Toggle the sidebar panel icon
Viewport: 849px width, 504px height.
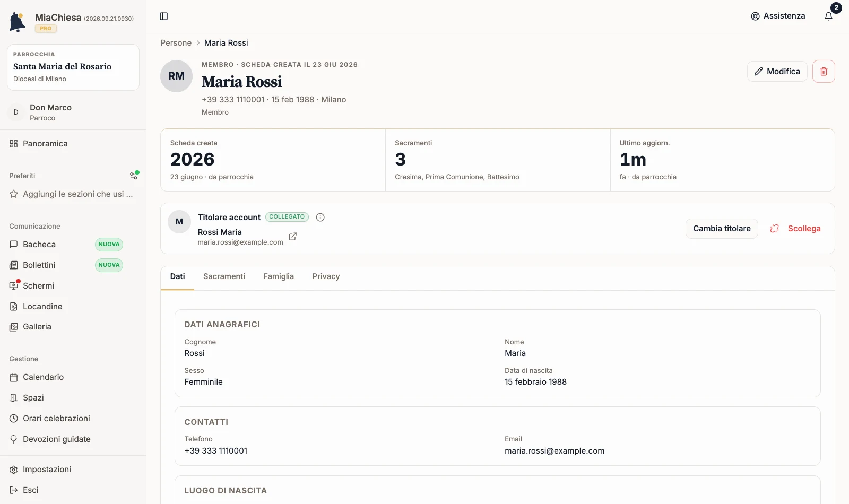click(164, 16)
